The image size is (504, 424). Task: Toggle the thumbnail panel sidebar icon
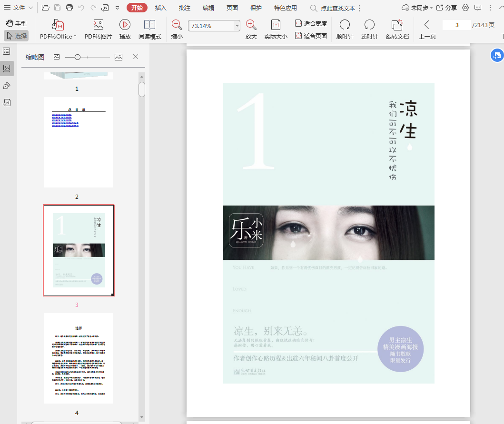point(7,68)
